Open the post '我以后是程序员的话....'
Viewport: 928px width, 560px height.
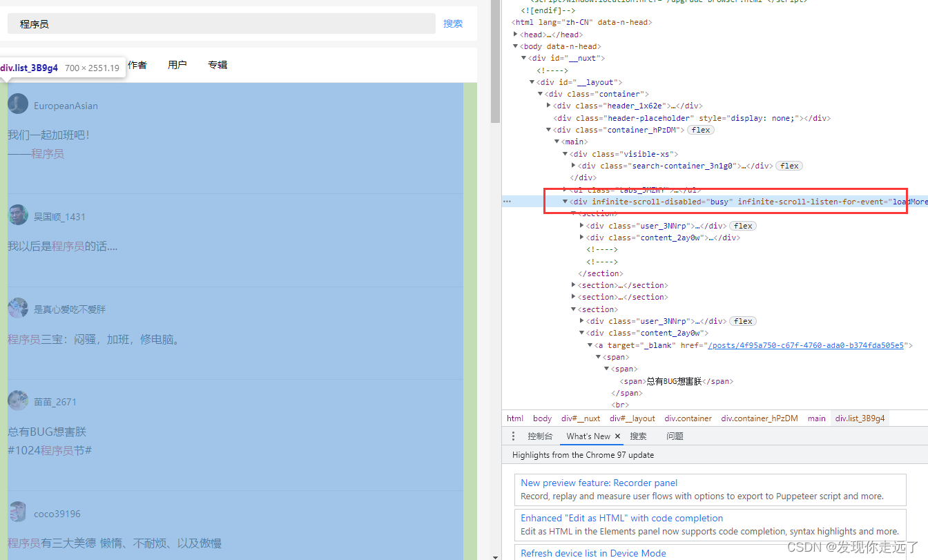click(x=63, y=246)
